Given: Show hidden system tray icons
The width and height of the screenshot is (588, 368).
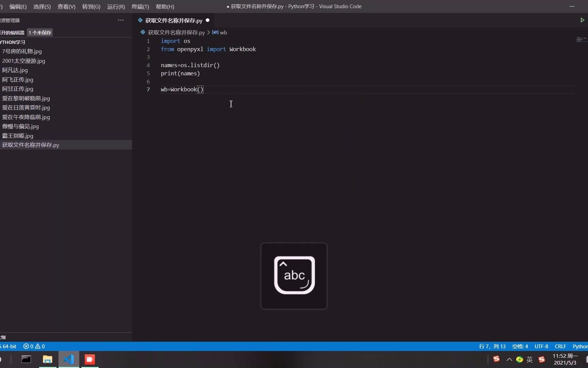Looking at the screenshot, I should point(509,359).
